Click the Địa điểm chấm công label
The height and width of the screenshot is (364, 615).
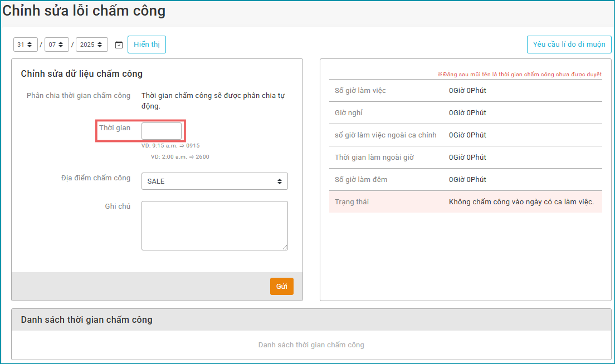[96, 178]
